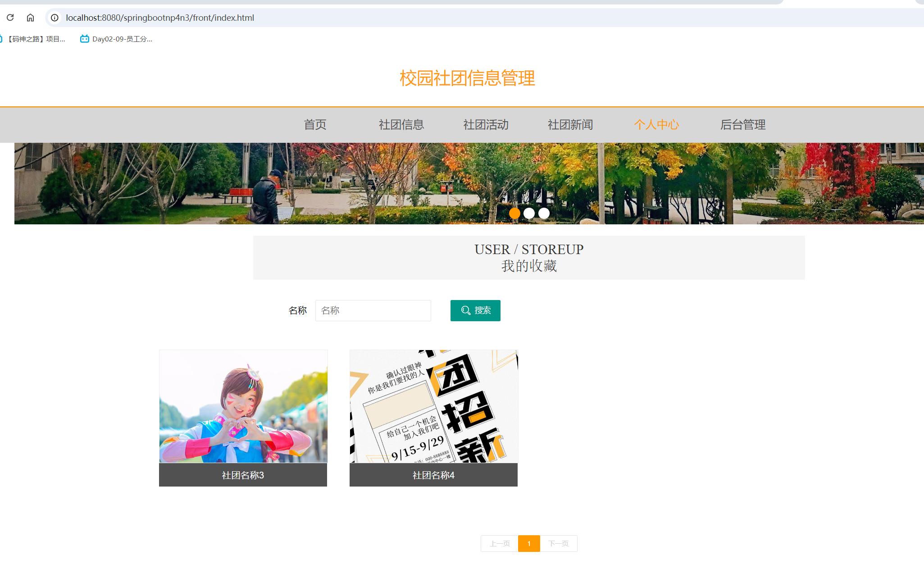Open the 首页 menu item
The height and width of the screenshot is (569, 924).
pos(315,125)
